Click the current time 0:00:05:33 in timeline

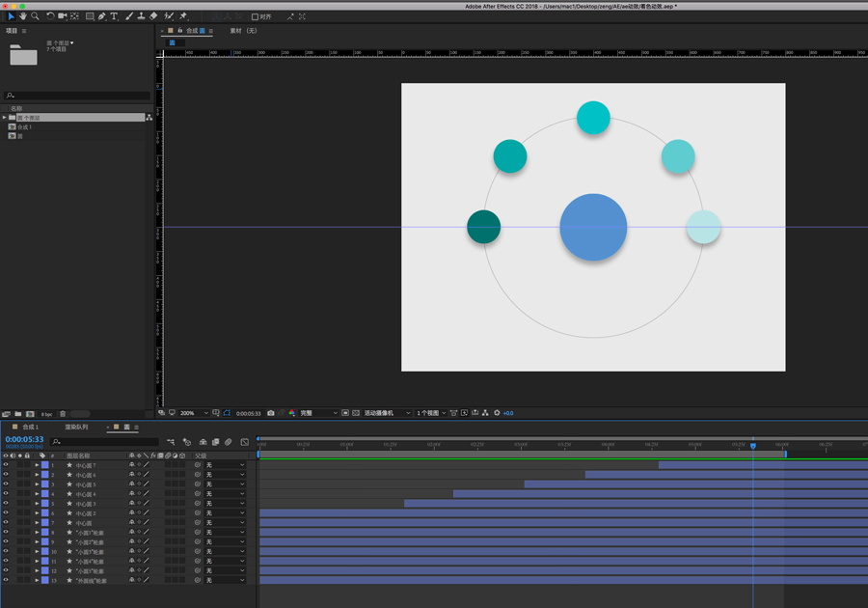point(24,439)
